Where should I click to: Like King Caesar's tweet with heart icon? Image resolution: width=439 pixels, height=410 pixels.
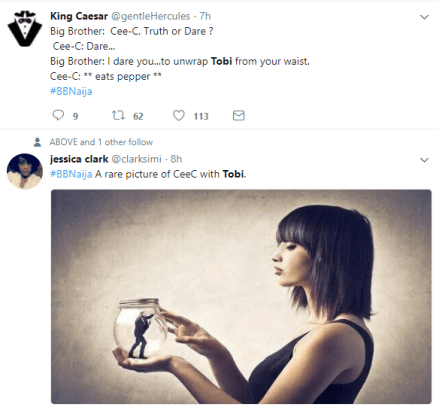(x=179, y=115)
